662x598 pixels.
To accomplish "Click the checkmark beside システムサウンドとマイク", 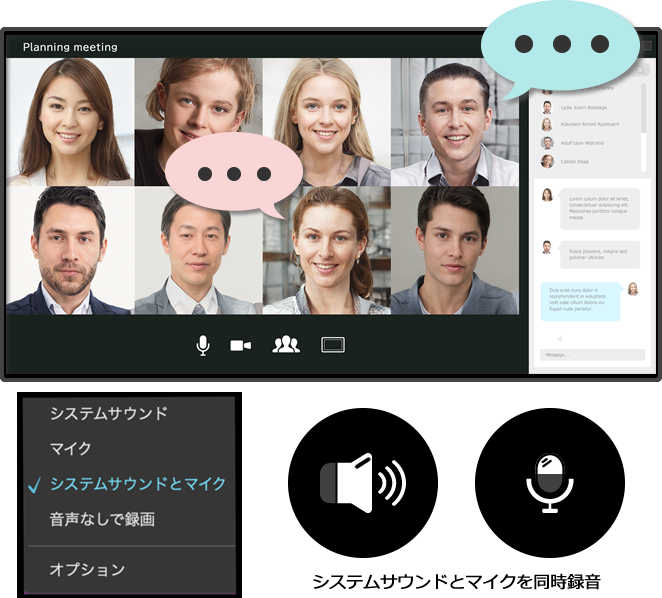I will 34,485.
